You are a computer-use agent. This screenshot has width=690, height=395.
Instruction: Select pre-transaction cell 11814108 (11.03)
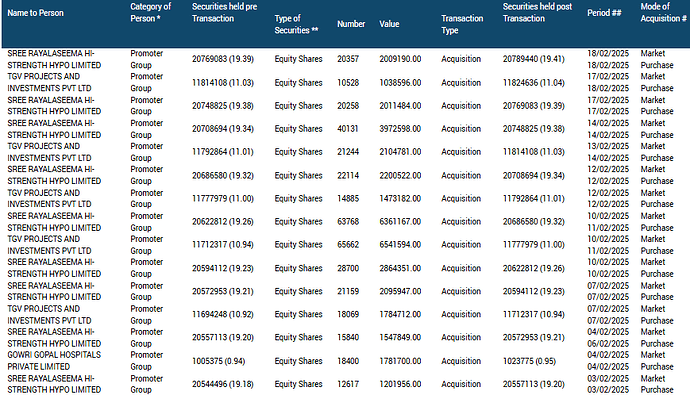[x=223, y=83]
